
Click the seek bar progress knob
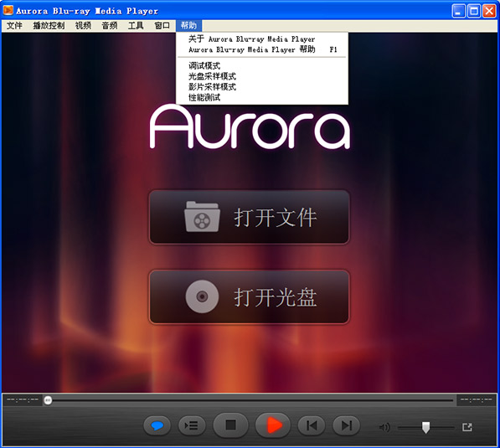[48, 400]
